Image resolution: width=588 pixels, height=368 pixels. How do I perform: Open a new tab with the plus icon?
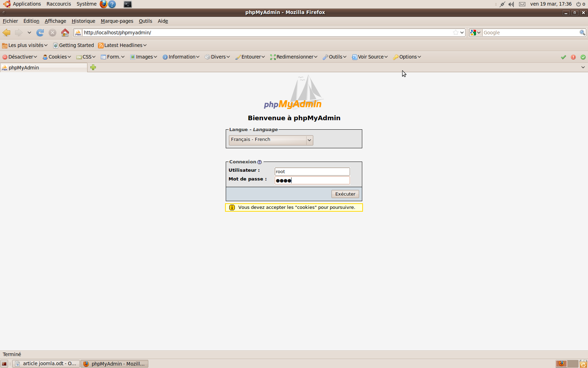click(93, 67)
